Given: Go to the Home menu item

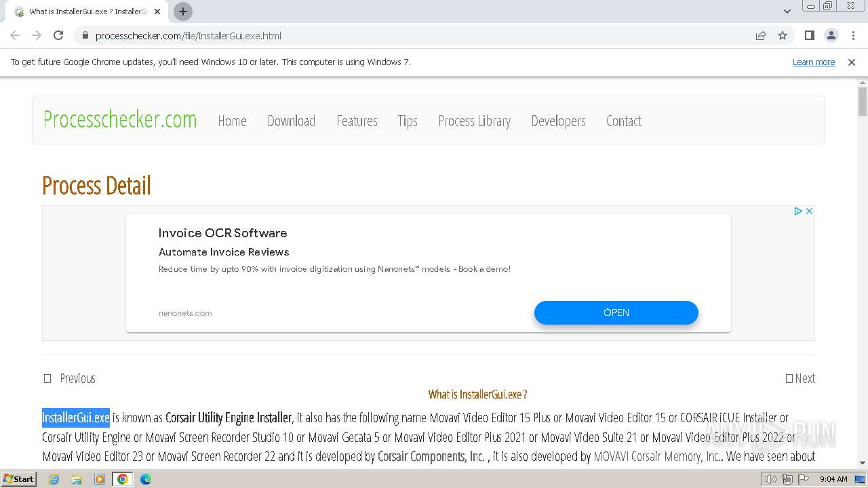Looking at the screenshot, I should click(232, 121).
